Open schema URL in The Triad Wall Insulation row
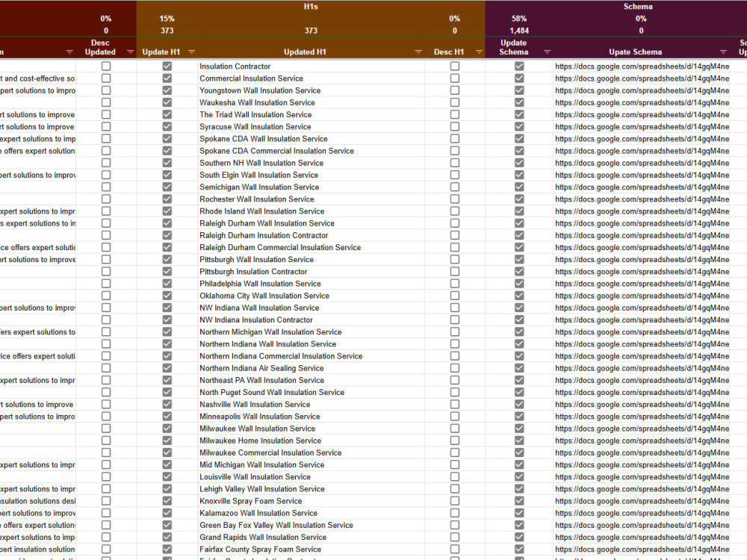 point(642,115)
